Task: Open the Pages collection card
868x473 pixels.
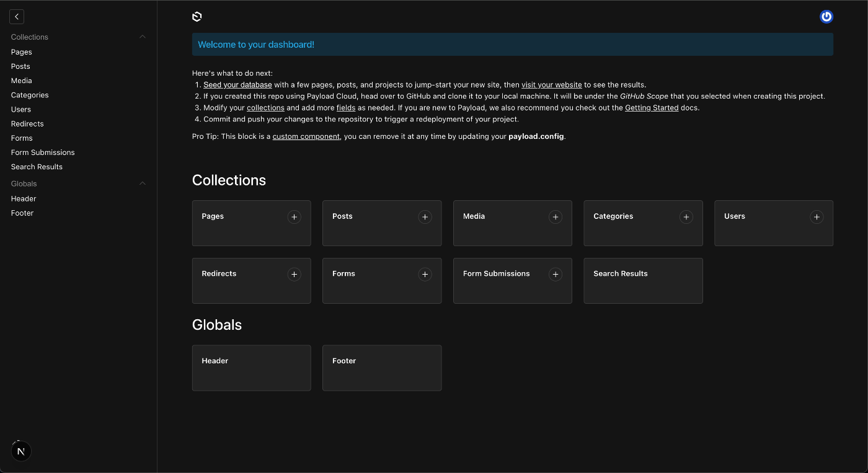Action: [x=252, y=223]
